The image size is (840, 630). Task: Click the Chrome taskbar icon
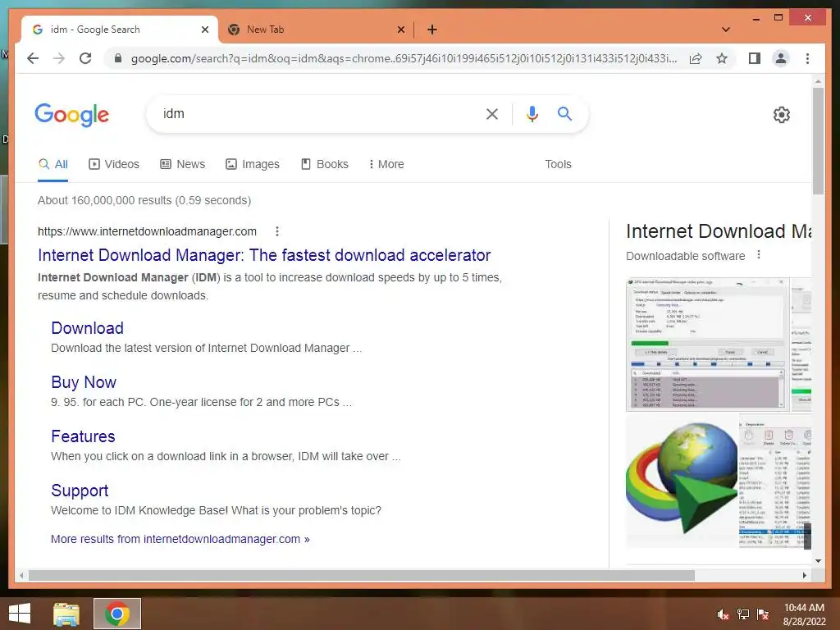tap(117, 614)
